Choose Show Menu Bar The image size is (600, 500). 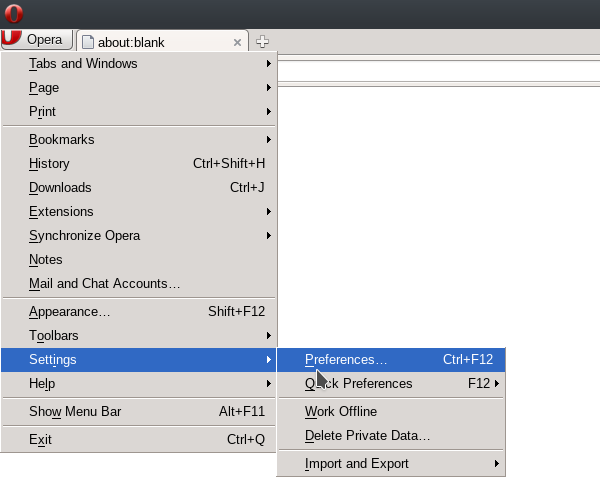[139, 412]
